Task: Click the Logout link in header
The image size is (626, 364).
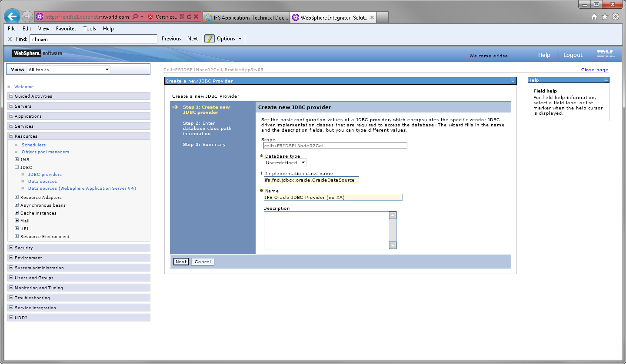Action: (x=573, y=55)
